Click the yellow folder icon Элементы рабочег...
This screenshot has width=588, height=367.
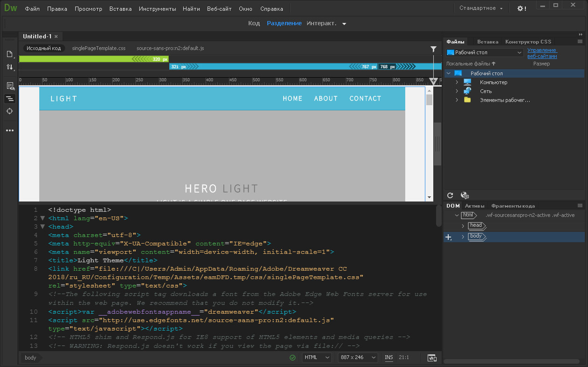467,100
